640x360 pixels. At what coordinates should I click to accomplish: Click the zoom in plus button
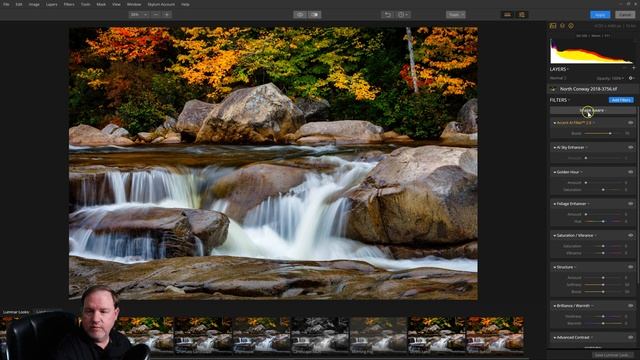click(x=167, y=15)
